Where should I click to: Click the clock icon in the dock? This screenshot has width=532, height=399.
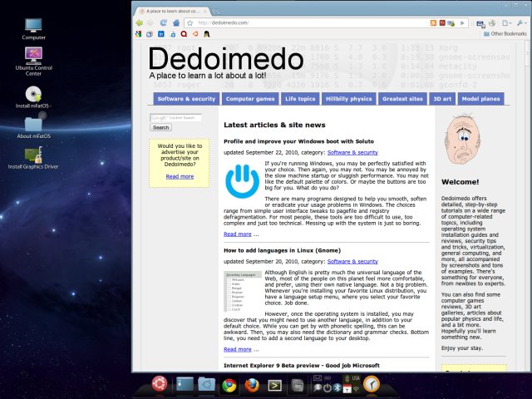(x=372, y=384)
